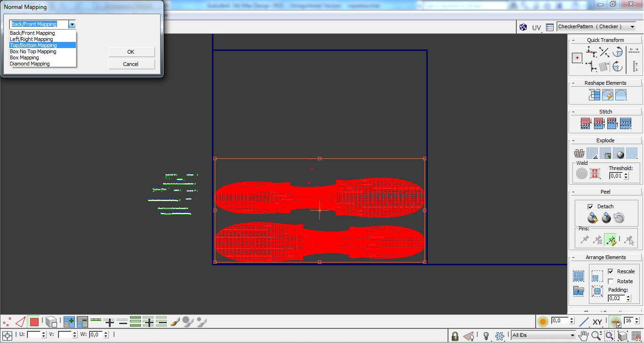Select Top/Bottom Mapping from the list
Viewport: 644px width, 343px height.
coord(33,45)
